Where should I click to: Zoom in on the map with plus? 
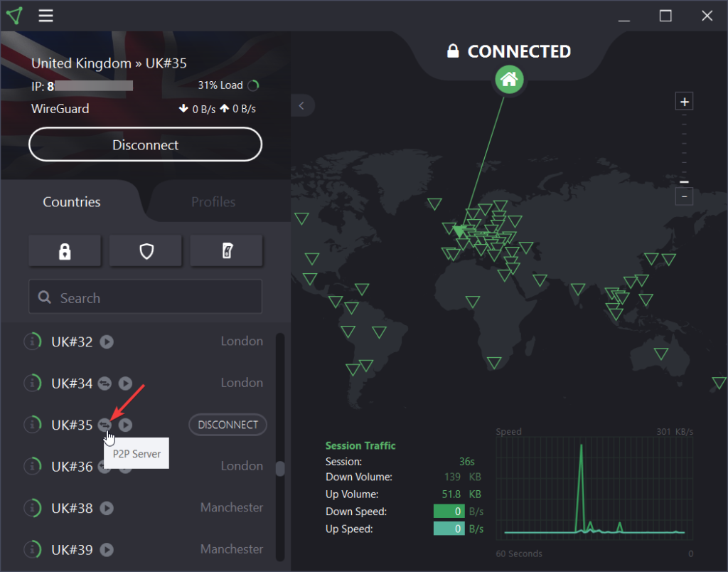(x=684, y=102)
